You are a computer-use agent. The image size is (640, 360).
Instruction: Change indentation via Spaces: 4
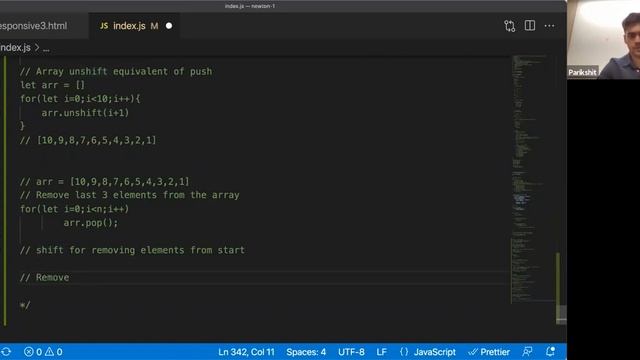(x=306, y=351)
